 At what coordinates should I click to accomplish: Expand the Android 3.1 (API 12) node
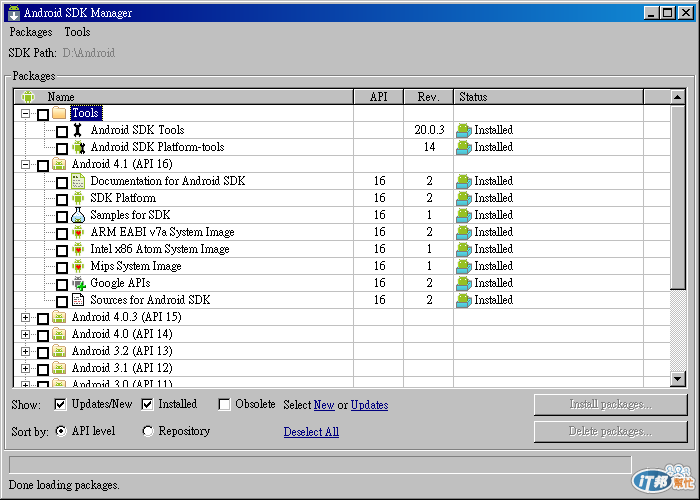(x=25, y=369)
